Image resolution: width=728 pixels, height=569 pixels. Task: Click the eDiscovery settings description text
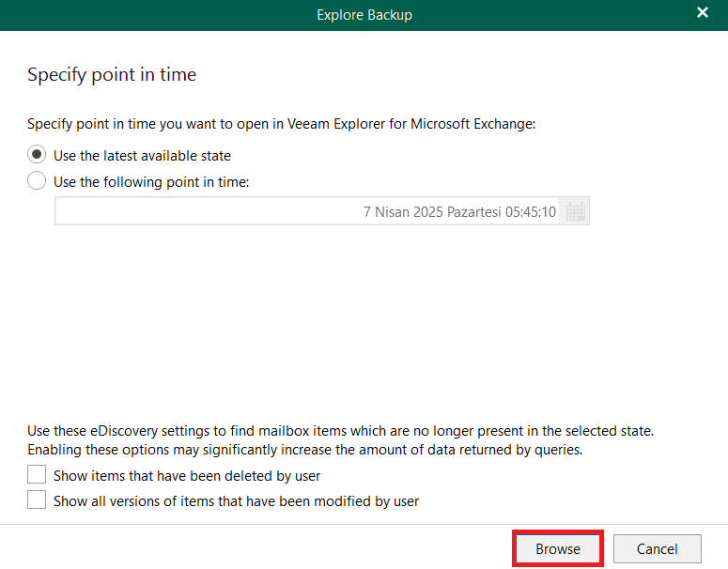340,440
